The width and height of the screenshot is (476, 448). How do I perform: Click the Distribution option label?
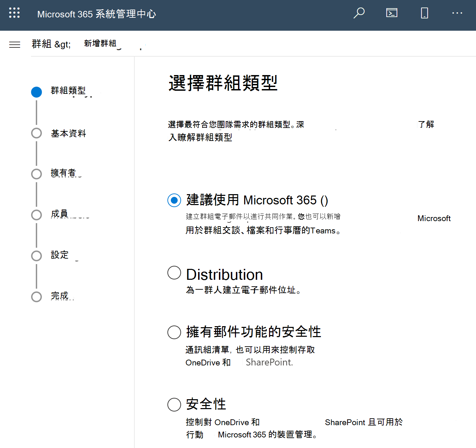point(224,275)
